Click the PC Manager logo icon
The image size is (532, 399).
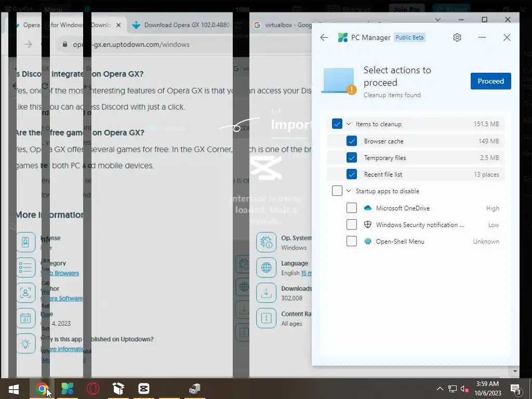coord(343,37)
